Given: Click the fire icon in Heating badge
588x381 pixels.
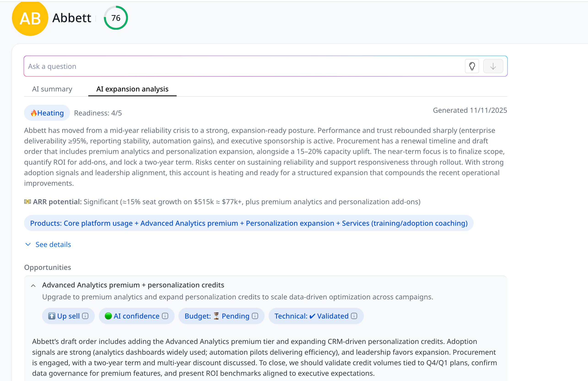Looking at the screenshot, I should [34, 113].
